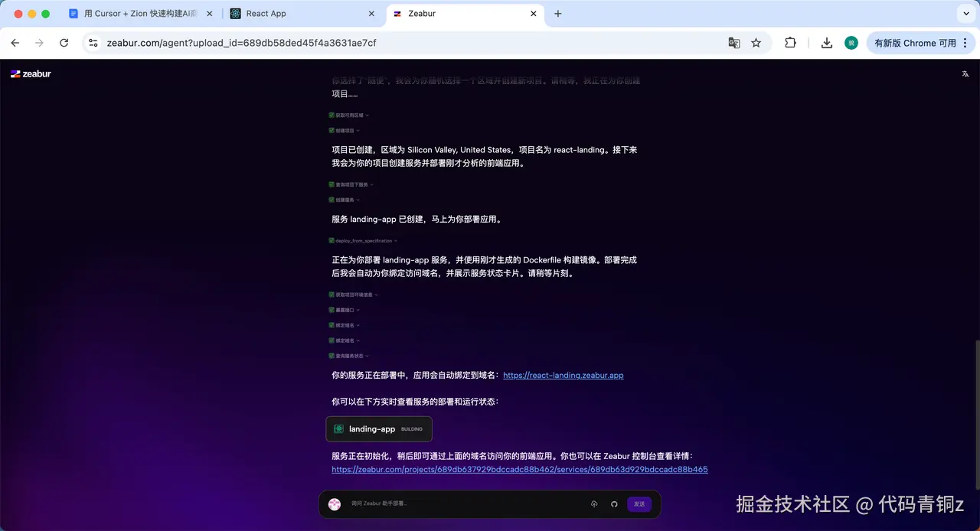The height and width of the screenshot is (531, 980).
Task: Click the check icon beside 创建项目
Action: click(x=332, y=131)
